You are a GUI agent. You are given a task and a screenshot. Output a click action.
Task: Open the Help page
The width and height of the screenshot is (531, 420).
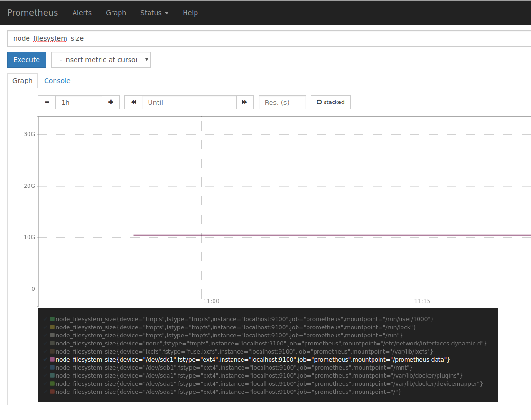pyautogui.click(x=190, y=13)
